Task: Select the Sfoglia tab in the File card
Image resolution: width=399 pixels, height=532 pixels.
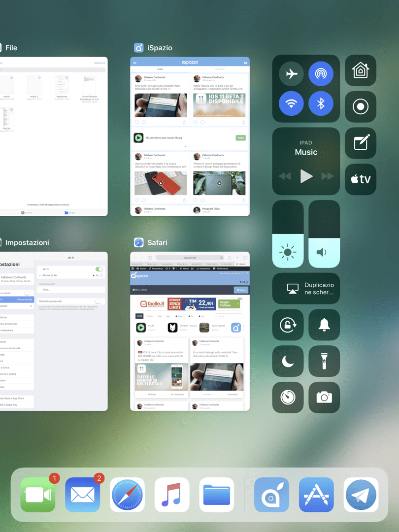Action: point(70,213)
